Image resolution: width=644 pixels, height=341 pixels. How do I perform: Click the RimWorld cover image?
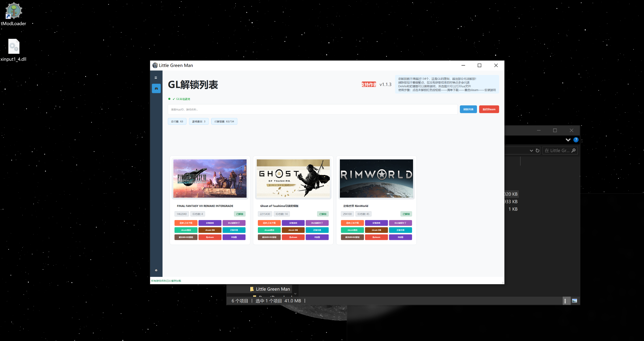pyautogui.click(x=376, y=179)
